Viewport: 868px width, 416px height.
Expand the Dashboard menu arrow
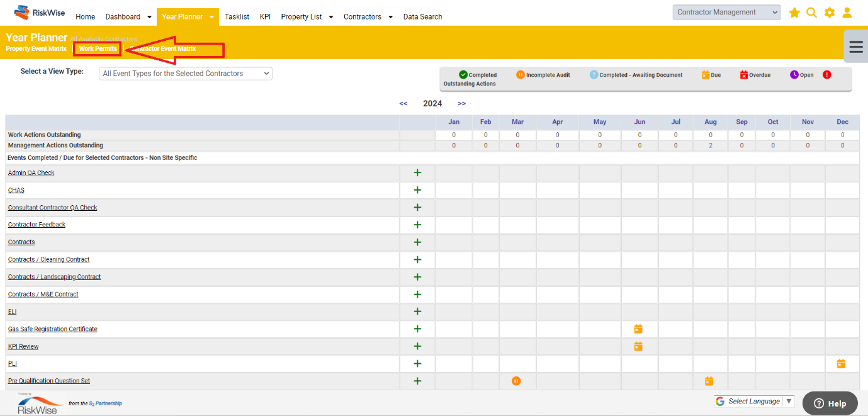pyautogui.click(x=149, y=17)
